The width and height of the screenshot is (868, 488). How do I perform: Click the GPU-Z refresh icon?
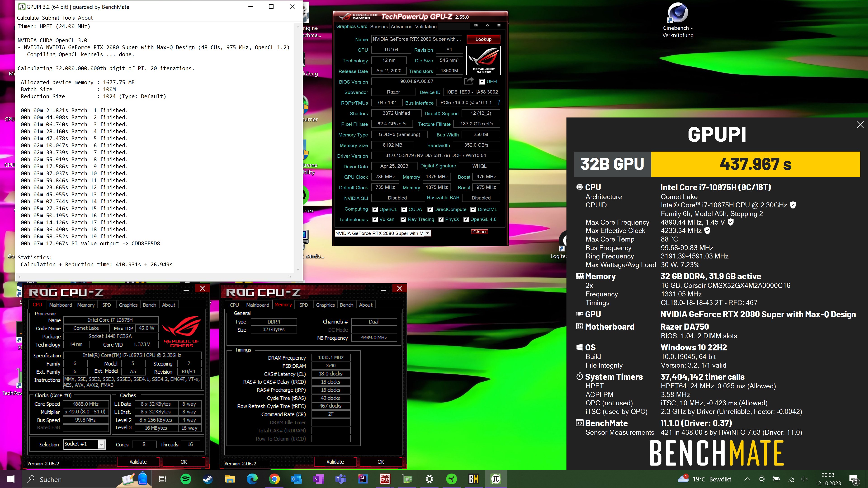pyautogui.click(x=487, y=25)
